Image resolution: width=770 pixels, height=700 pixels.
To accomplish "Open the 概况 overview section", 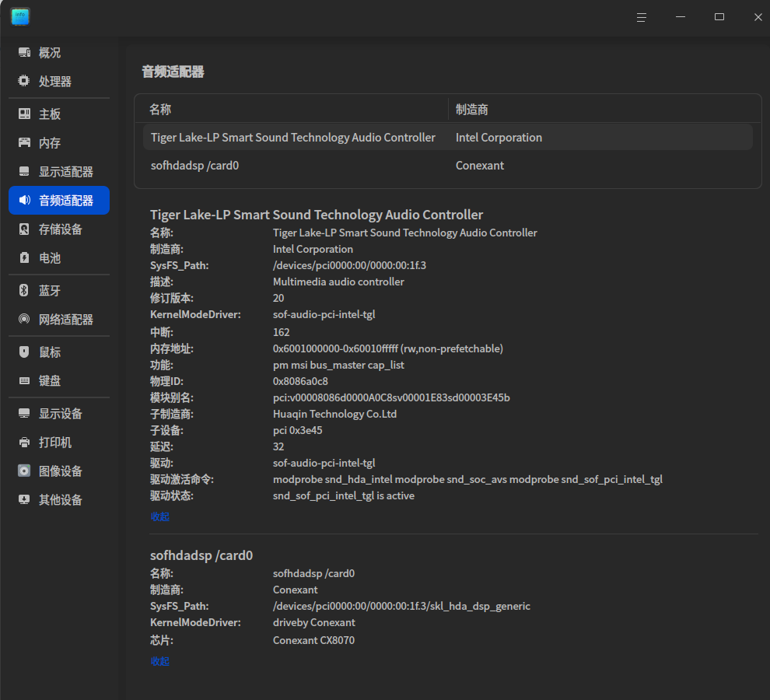I will 59,52.
